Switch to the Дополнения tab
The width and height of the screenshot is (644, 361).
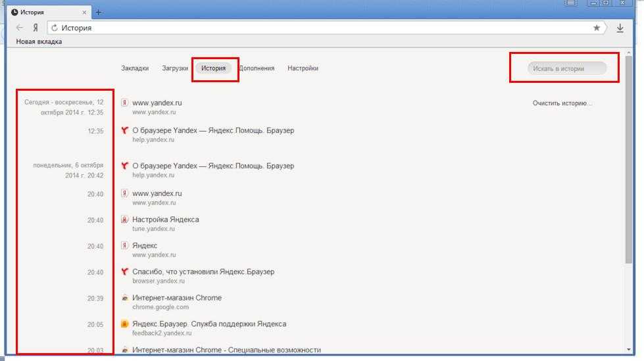click(x=257, y=68)
